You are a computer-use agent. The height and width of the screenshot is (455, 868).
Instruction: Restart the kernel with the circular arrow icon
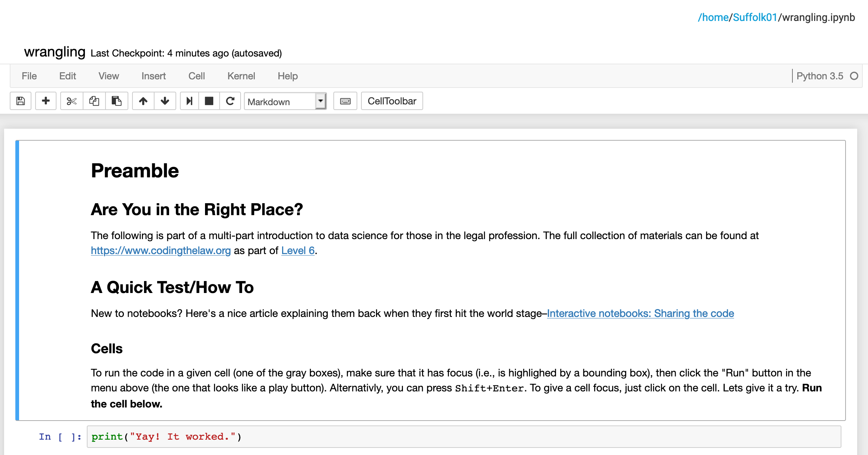(230, 101)
